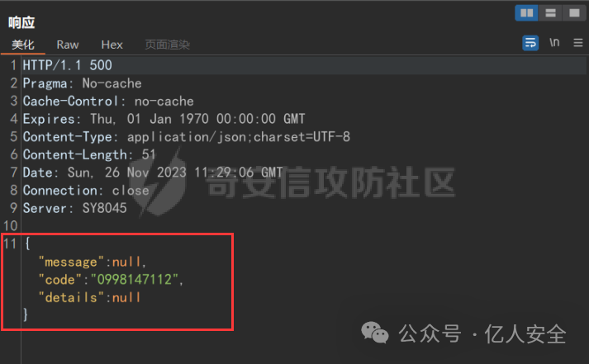The height and width of the screenshot is (364, 589).
Task: Select the side-by-side layout icon
Action: tap(526, 13)
